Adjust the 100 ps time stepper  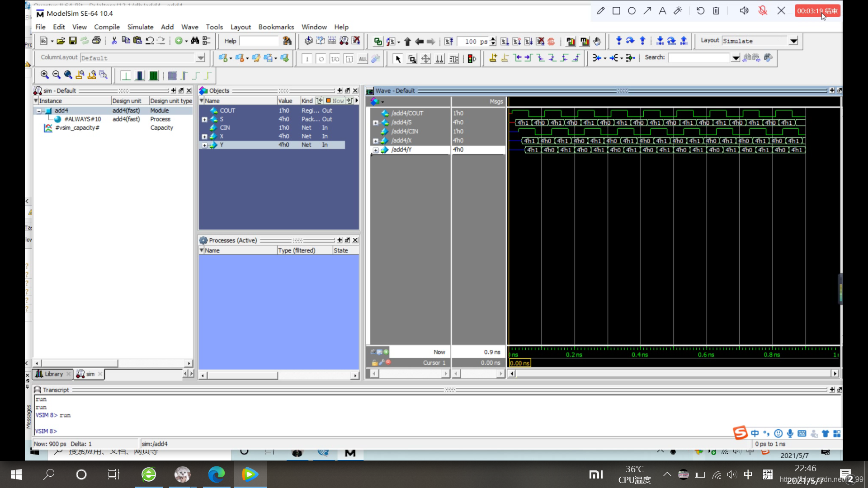493,41
